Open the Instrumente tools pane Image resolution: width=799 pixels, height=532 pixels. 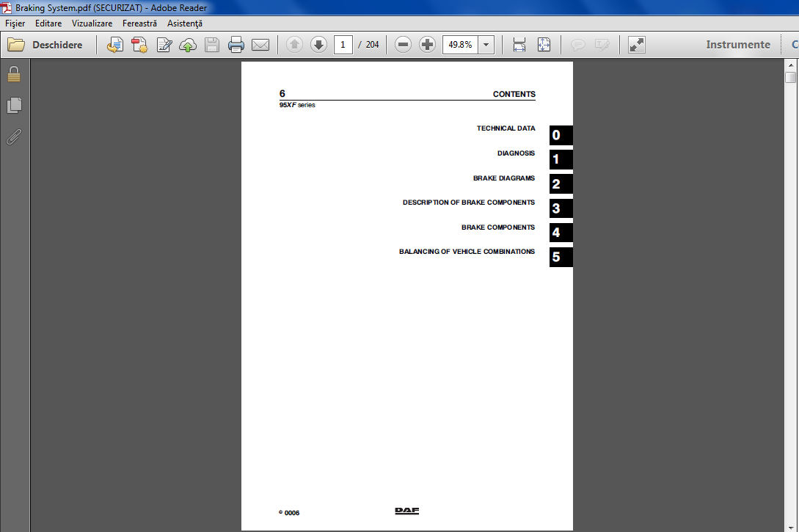pos(738,45)
